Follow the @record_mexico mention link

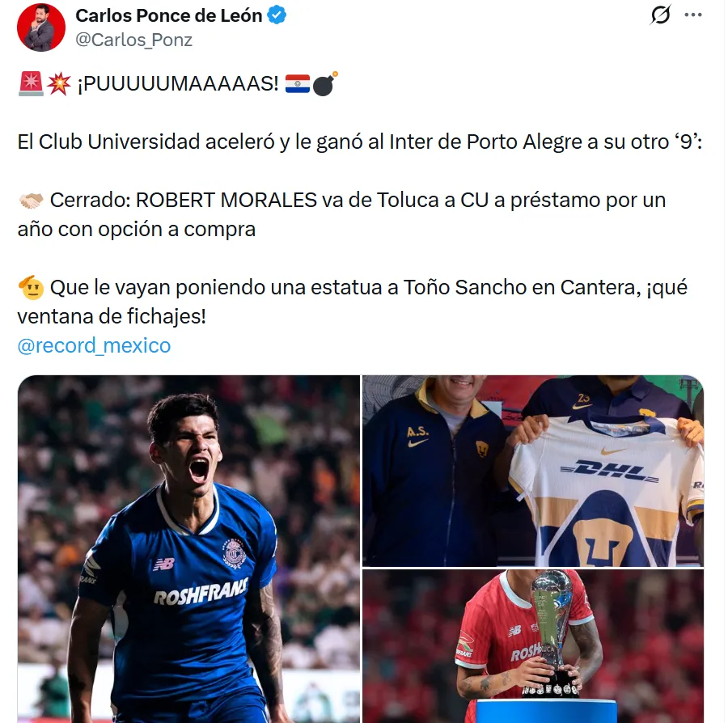click(94, 345)
